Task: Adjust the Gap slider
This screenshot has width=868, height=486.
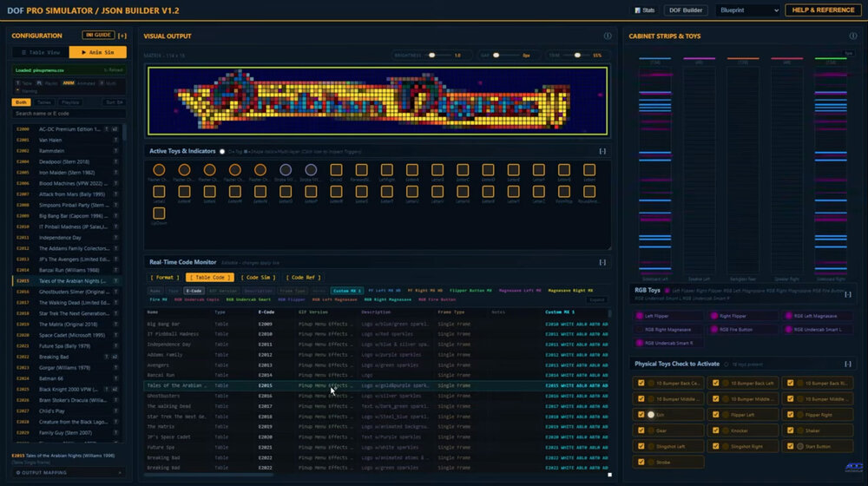Action: [x=505, y=56]
